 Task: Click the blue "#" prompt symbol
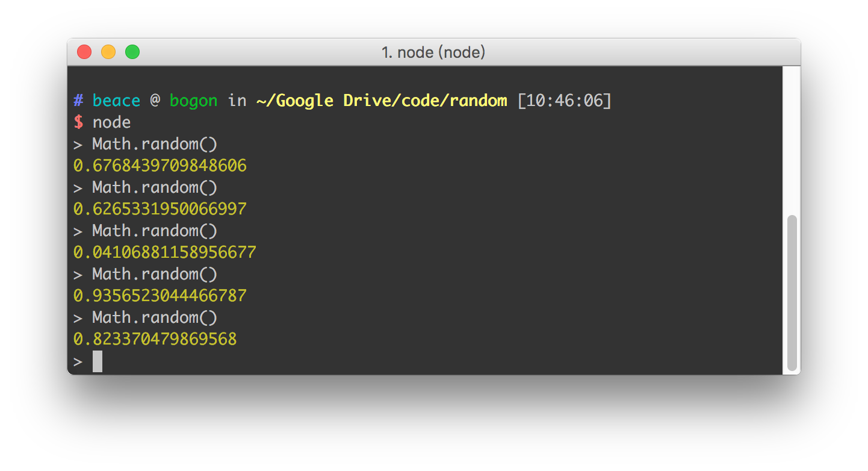pyautogui.click(x=78, y=101)
